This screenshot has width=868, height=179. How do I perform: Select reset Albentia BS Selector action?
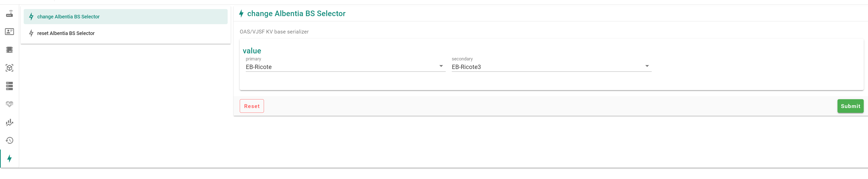125,33
